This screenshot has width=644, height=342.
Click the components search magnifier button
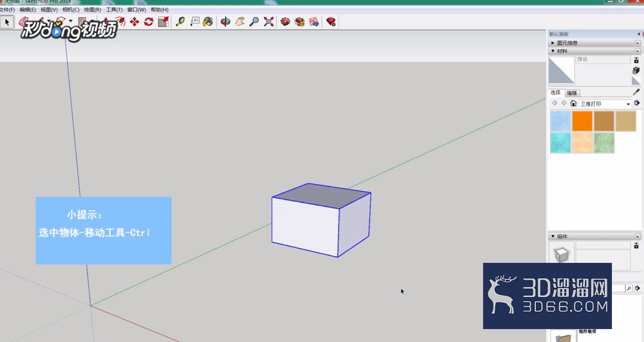(629, 288)
